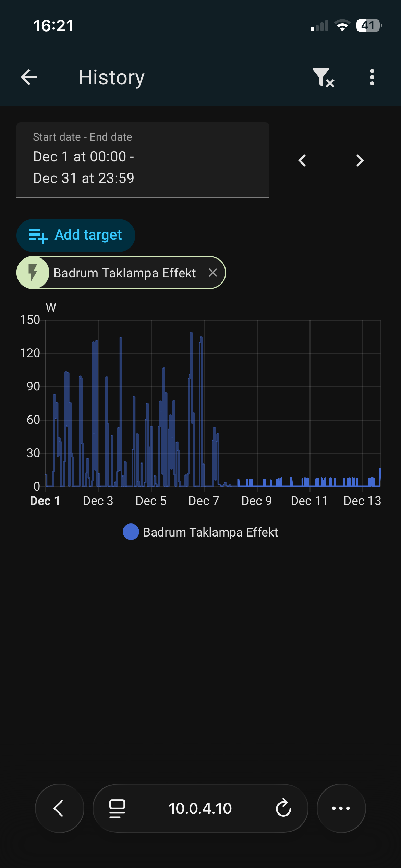
Task: Jump to the previous date range
Action: click(x=302, y=160)
